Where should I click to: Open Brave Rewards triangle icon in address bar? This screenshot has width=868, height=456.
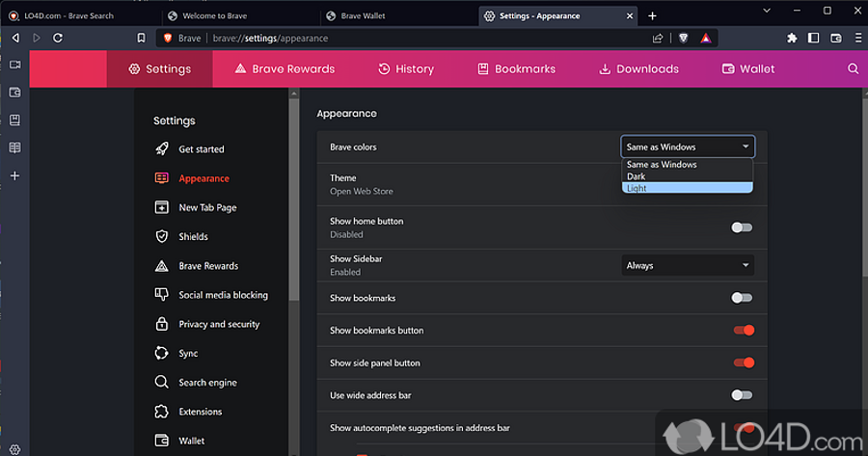coord(706,39)
